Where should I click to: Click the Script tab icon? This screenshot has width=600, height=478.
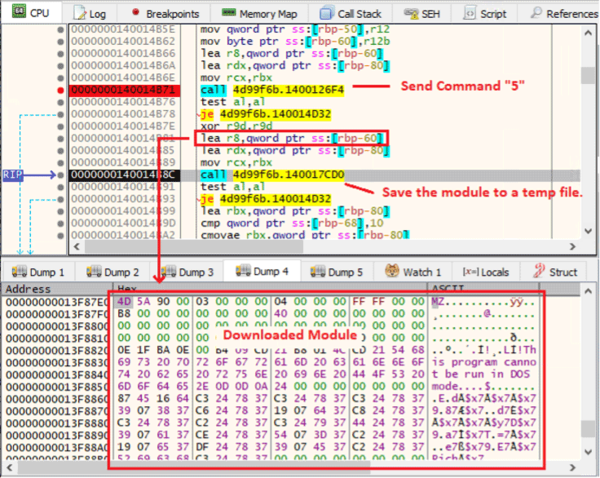click(x=470, y=13)
